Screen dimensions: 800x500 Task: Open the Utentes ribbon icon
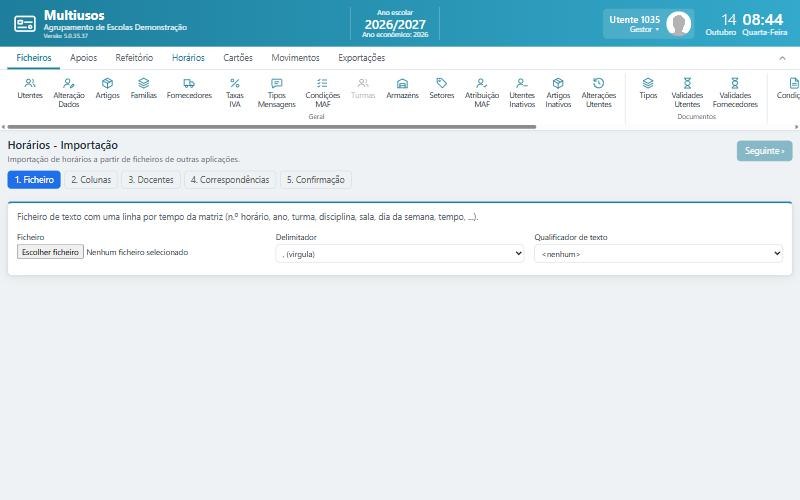pos(30,89)
